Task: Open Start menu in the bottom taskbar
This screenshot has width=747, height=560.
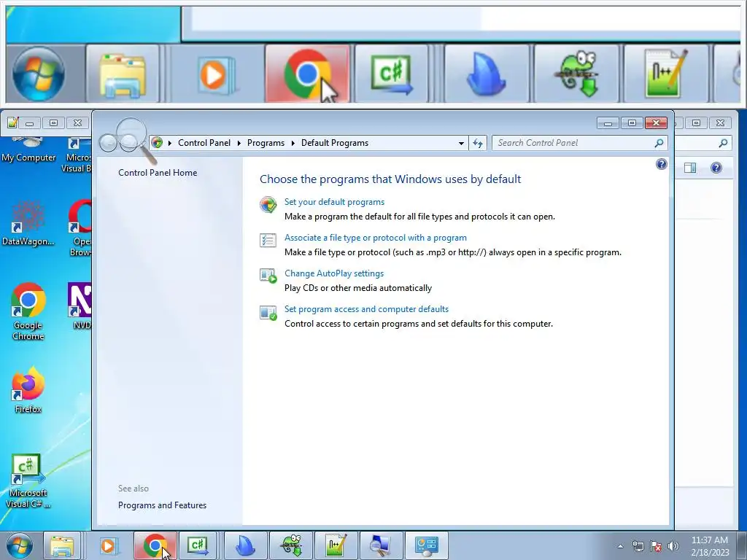Action: [x=20, y=545]
